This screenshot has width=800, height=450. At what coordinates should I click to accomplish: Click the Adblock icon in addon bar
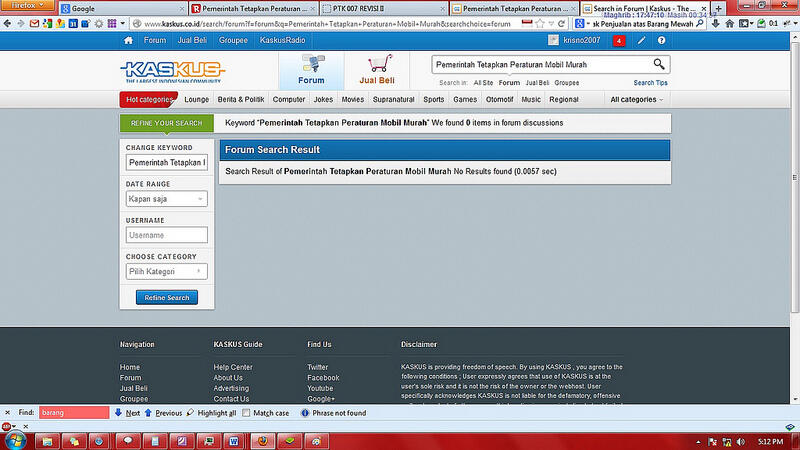(x=6, y=427)
